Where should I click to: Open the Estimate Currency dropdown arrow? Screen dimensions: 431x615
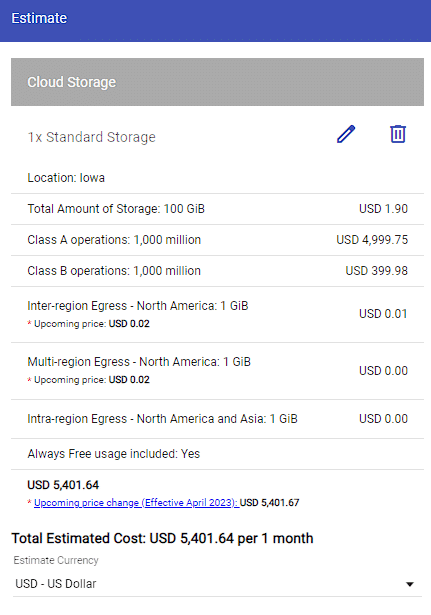[x=410, y=584]
